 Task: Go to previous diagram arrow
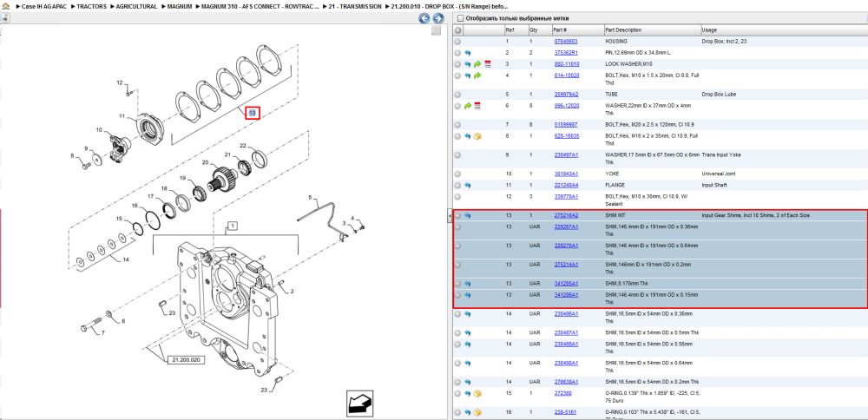point(424,18)
